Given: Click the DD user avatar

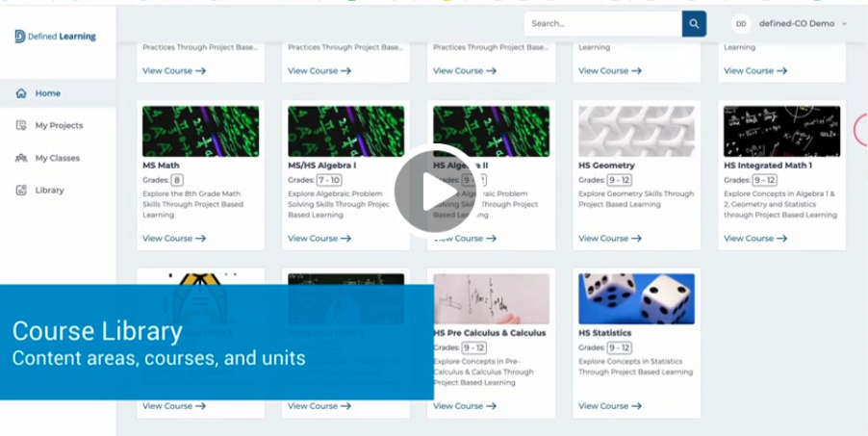Looking at the screenshot, I should pyautogui.click(x=741, y=24).
